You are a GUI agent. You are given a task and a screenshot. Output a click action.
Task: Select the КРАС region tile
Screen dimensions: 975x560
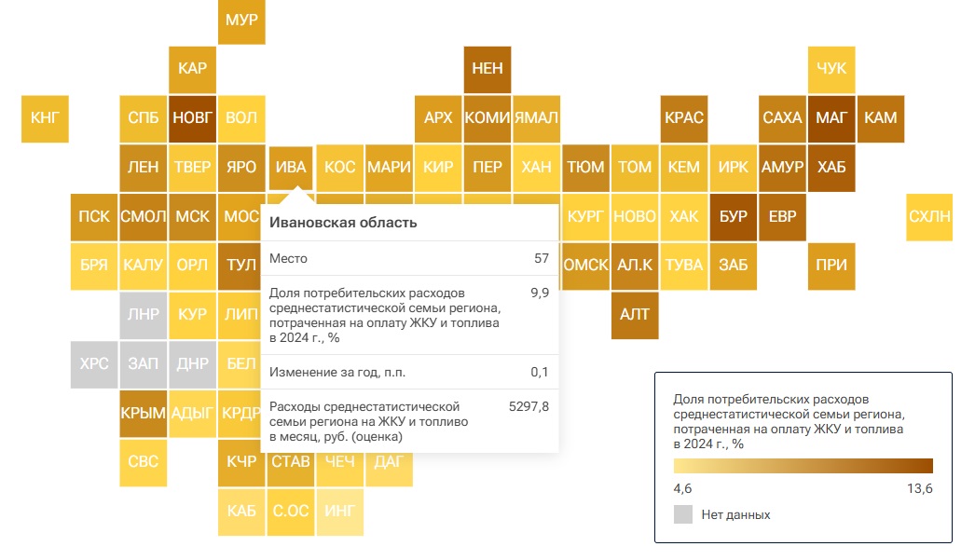pos(684,118)
